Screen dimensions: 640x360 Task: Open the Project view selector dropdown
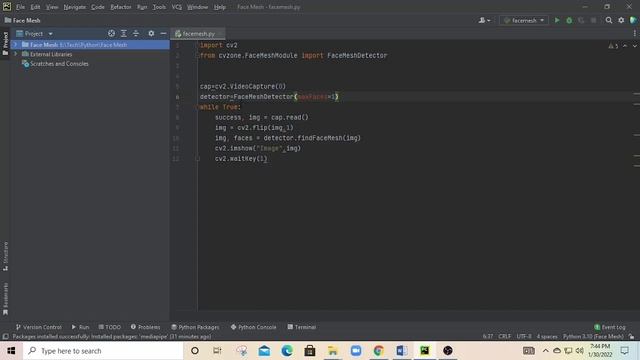34,33
